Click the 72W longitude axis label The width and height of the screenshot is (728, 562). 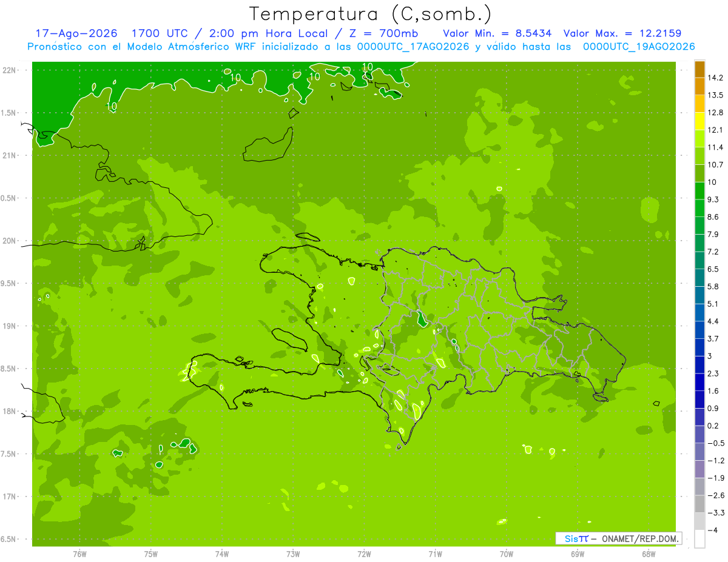tap(364, 554)
